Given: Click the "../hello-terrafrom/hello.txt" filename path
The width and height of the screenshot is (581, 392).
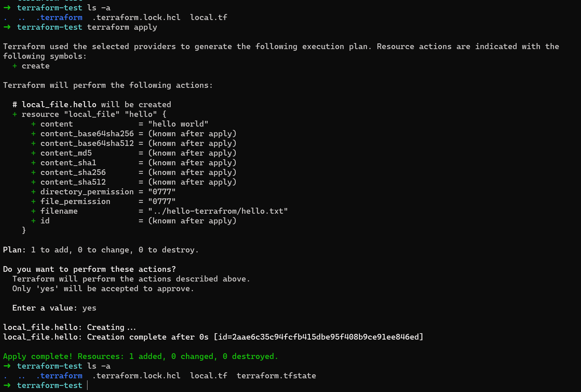Looking at the screenshot, I should tap(218, 211).
